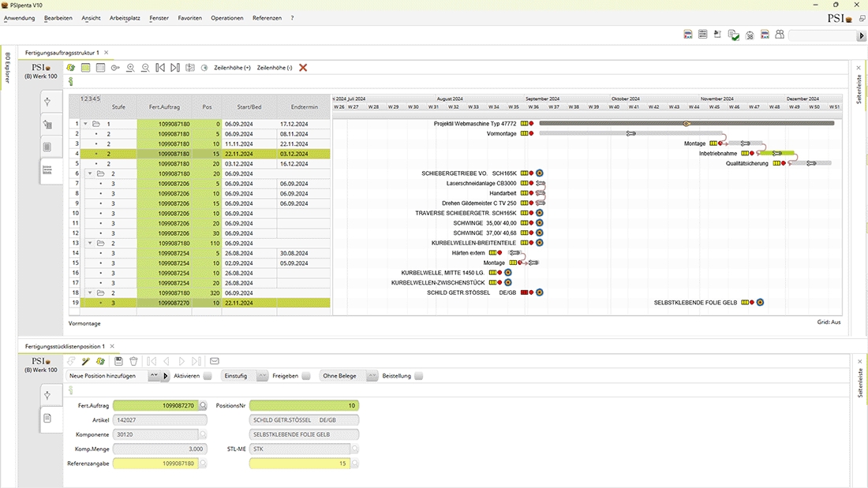Click the Zeilenhöhe (+) button

coord(233,68)
